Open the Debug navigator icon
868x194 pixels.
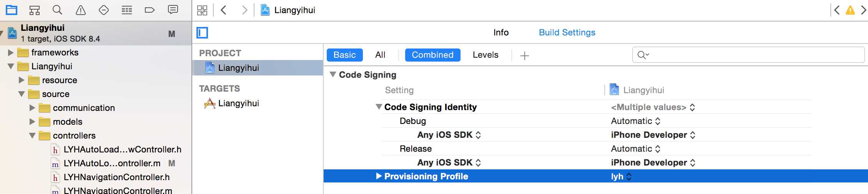pyautogui.click(x=127, y=10)
